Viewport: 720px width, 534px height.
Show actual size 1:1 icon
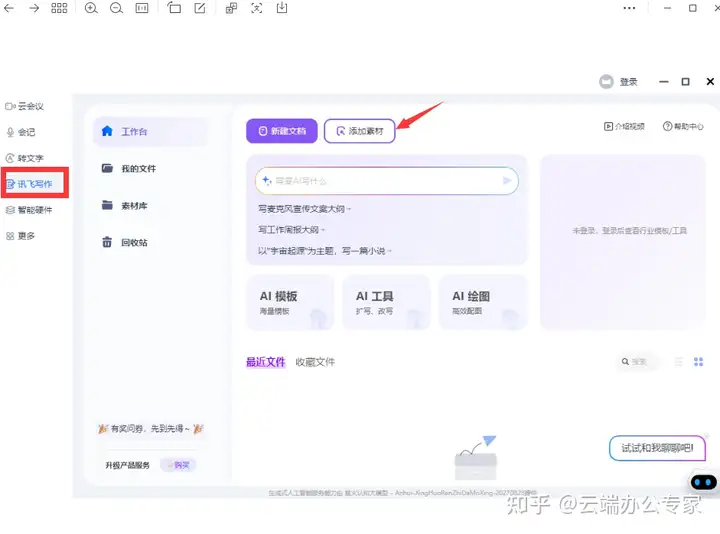click(x=142, y=8)
